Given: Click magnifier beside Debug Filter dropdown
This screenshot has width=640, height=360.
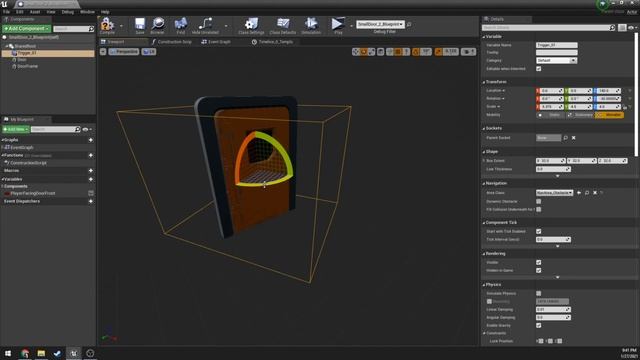Looking at the screenshot, I should (x=409, y=24).
